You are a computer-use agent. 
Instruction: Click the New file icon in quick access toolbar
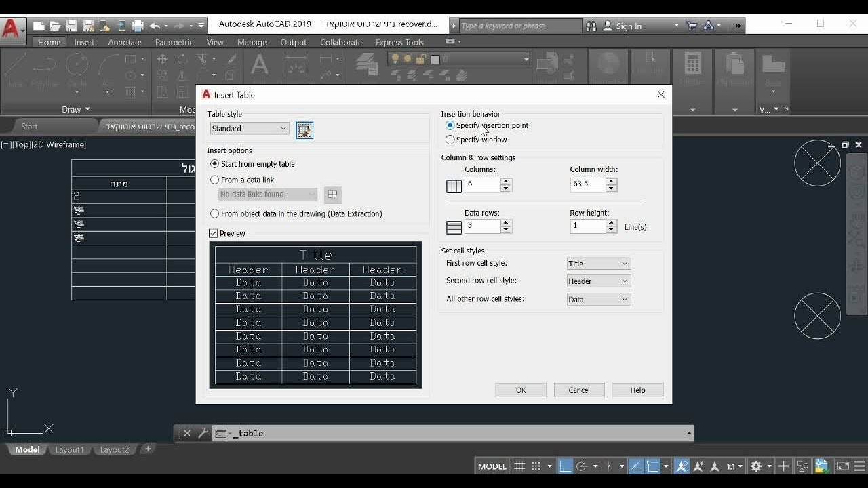(x=39, y=26)
